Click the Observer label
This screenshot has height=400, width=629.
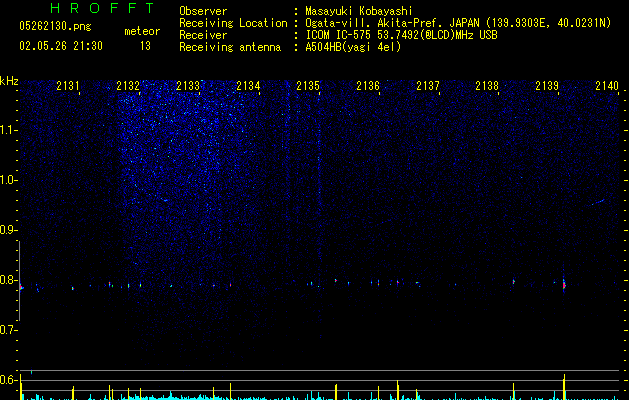click(203, 11)
